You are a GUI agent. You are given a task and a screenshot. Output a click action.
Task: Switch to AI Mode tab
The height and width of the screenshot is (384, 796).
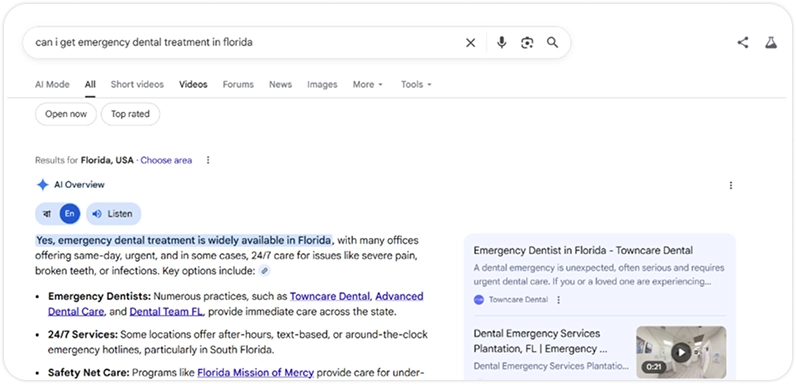coord(52,85)
